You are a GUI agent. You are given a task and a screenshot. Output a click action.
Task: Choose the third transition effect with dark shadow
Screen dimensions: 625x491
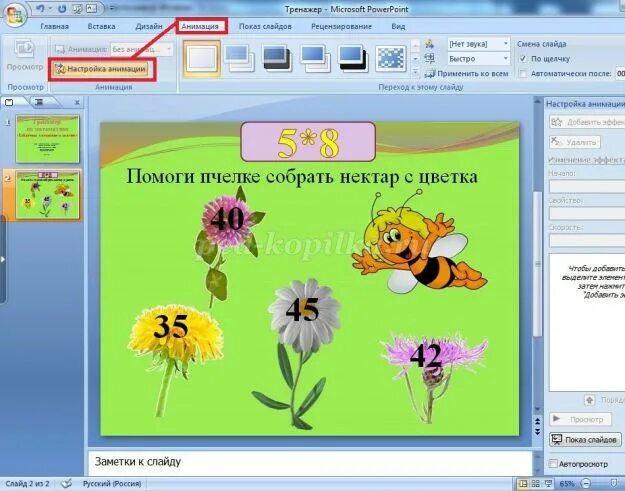click(277, 59)
